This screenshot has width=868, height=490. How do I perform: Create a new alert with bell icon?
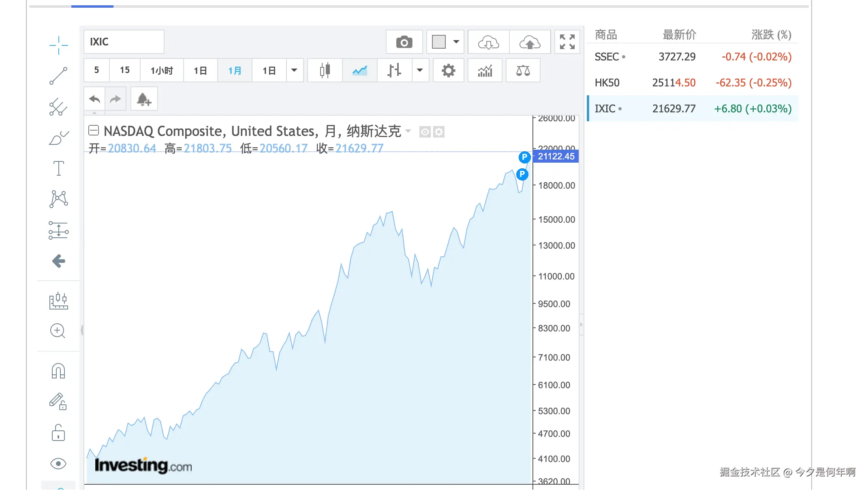pyautogui.click(x=144, y=99)
